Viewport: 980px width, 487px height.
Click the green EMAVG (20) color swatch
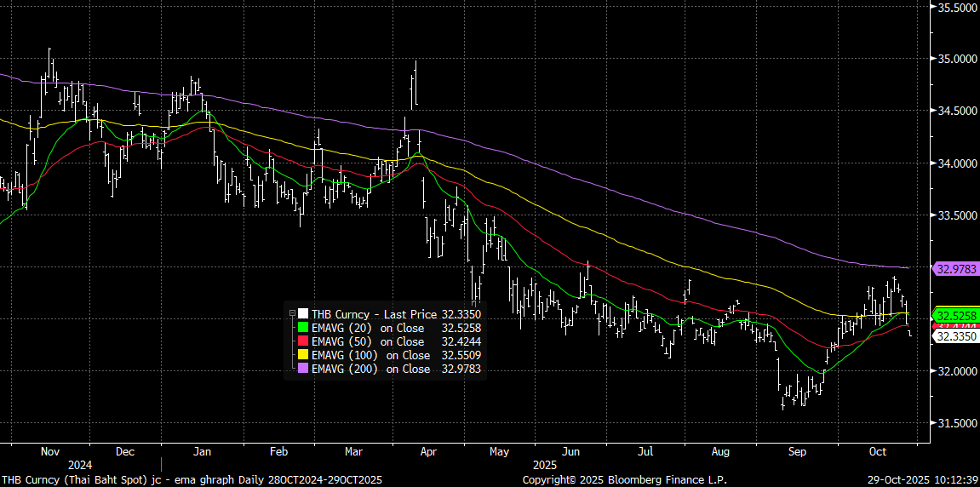(x=303, y=328)
